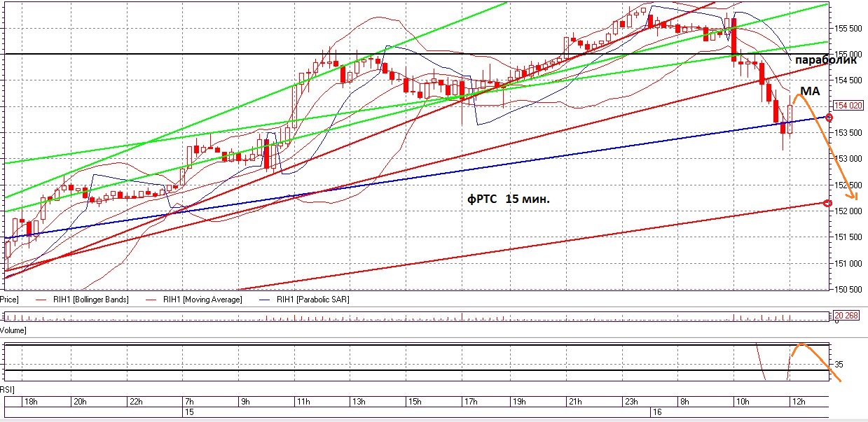Select the 151 500 price axis label
The width and height of the screenshot is (868, 422).
[x=847, y=237]
